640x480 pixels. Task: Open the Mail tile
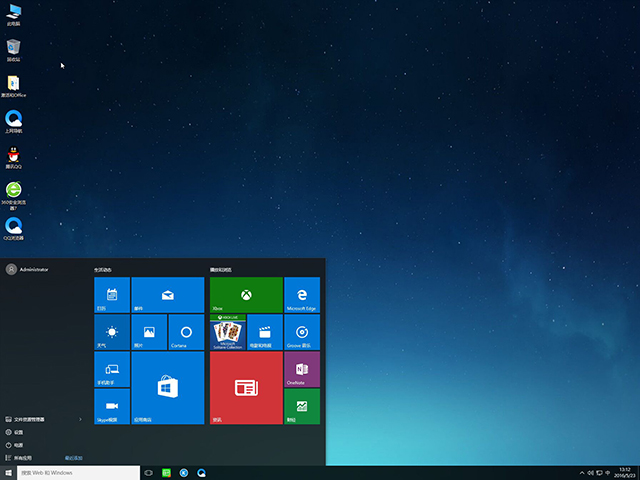click(167, 295)
